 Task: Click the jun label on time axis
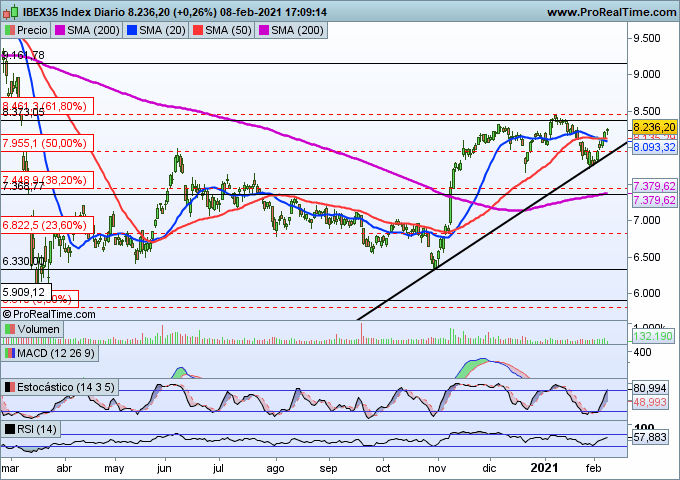164,469
